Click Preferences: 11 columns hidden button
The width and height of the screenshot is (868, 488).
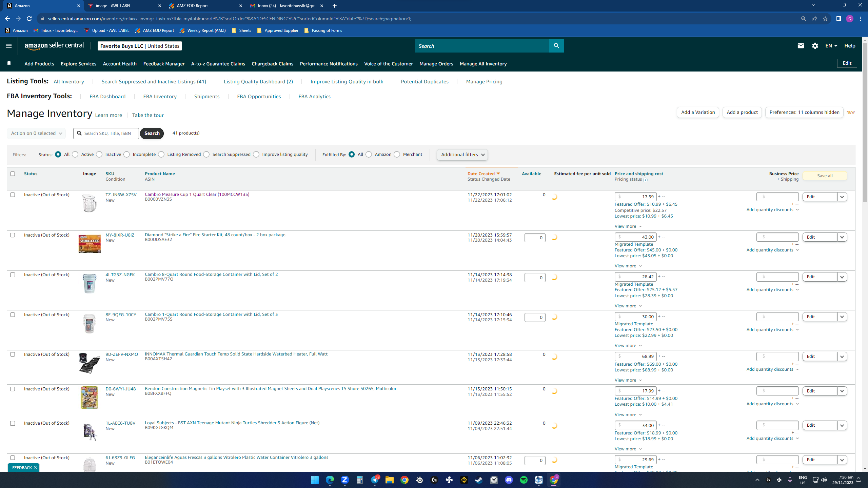[804, 112]
